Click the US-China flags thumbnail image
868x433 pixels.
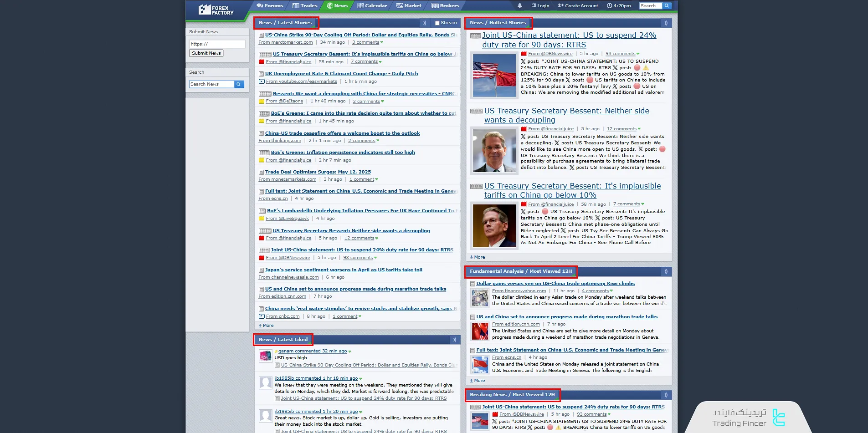pyautogui.click(x=494, y=76)
